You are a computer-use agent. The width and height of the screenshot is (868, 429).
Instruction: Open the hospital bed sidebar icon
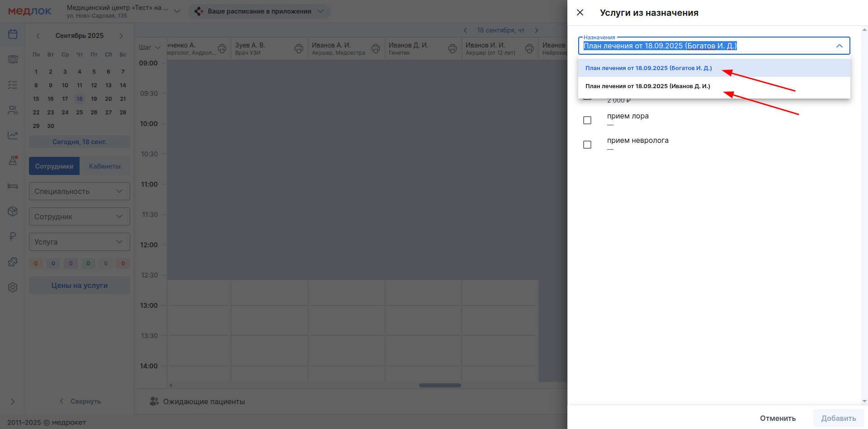(13, 186)
